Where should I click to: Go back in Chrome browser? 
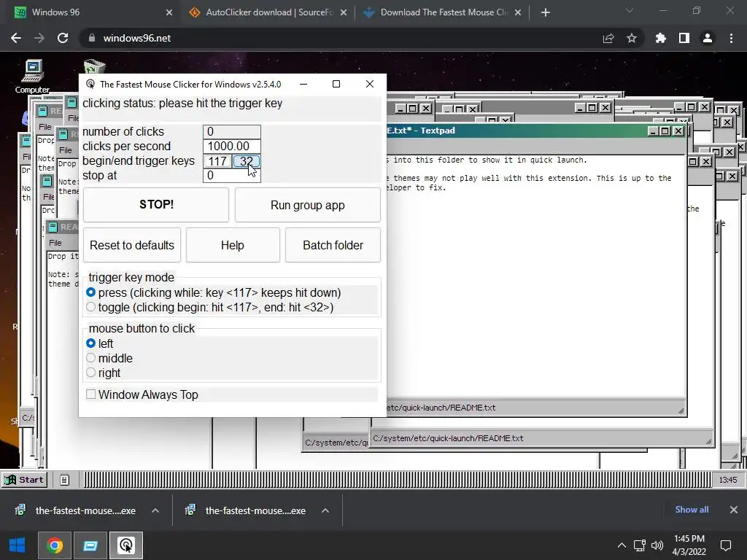16,38
